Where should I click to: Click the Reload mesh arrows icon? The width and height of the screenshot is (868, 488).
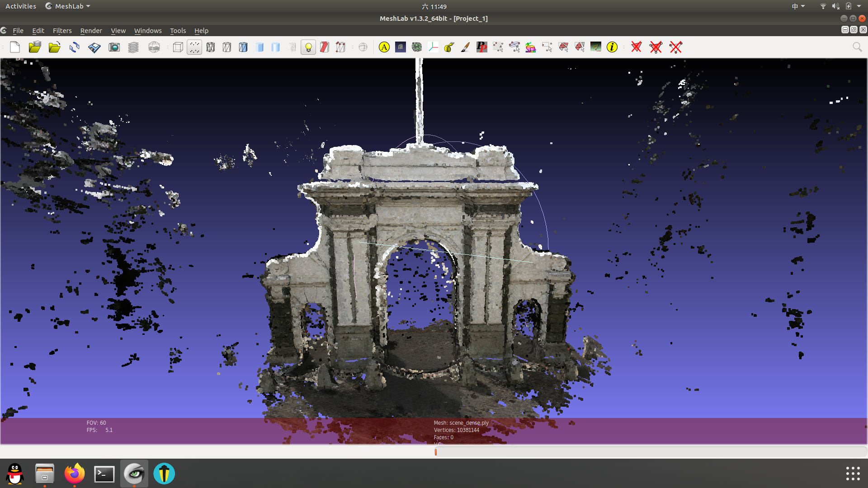click(75, 47)
